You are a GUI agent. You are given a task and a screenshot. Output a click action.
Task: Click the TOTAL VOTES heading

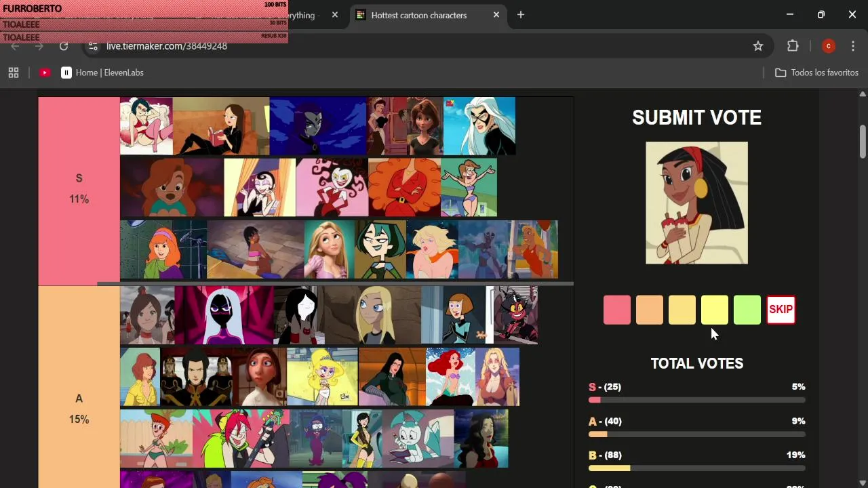click(x=697, y=364)
